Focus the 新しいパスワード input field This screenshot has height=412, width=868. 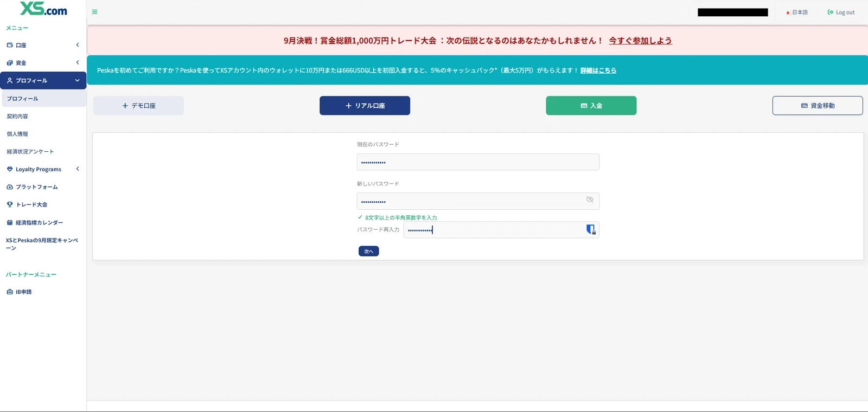pos(478,201)
